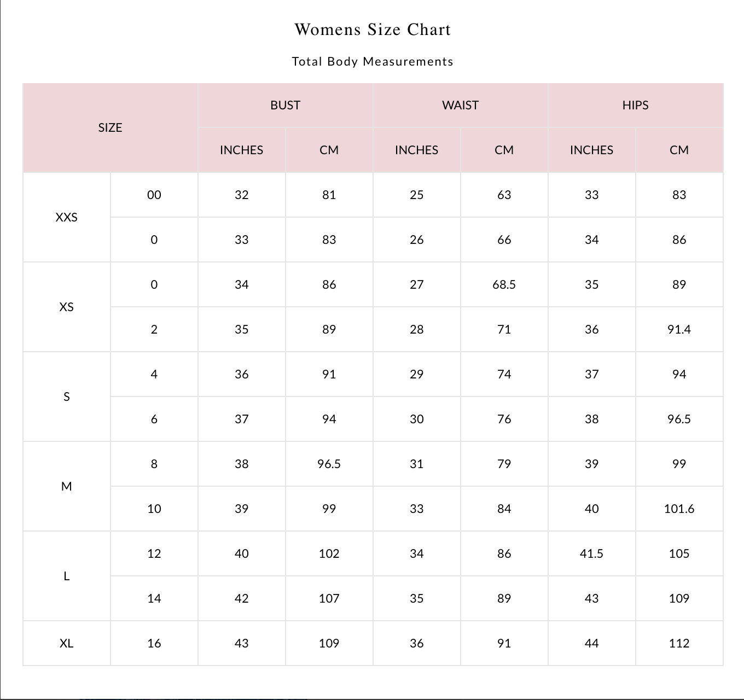Click the M size row label
The height and width of the screenshot is (700, 744).
pyautogui.click(x=66, y=486)
